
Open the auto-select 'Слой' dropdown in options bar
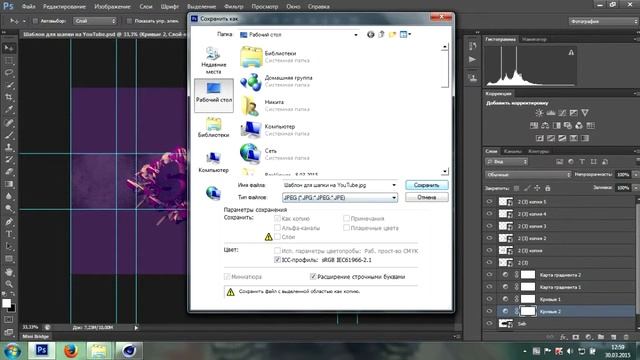pos(95,21)
